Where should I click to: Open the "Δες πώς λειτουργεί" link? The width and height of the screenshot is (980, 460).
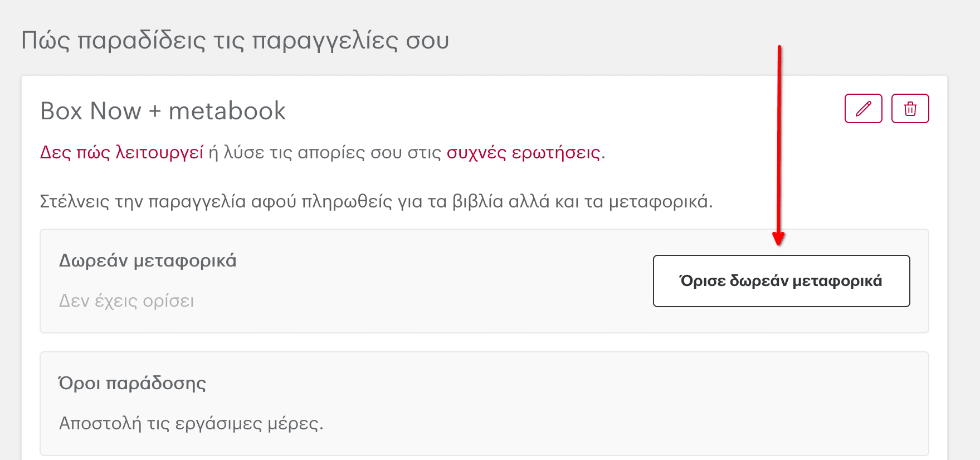click(121, 152)
